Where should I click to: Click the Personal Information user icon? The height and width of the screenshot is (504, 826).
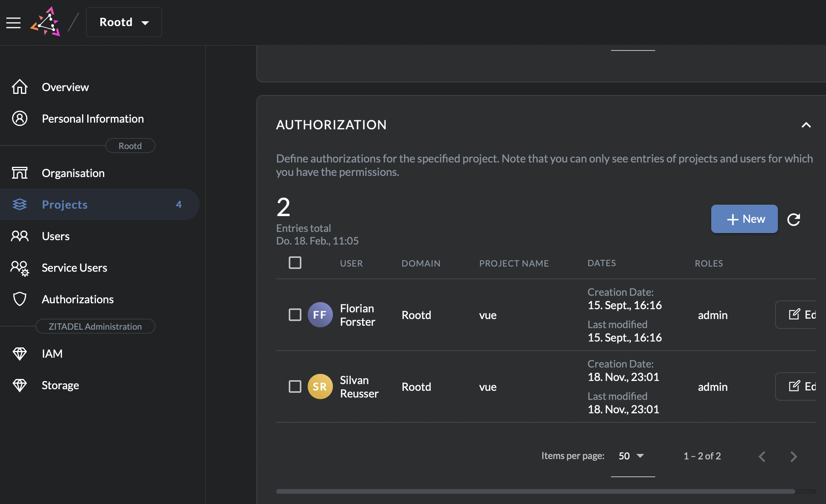point(20,118)
